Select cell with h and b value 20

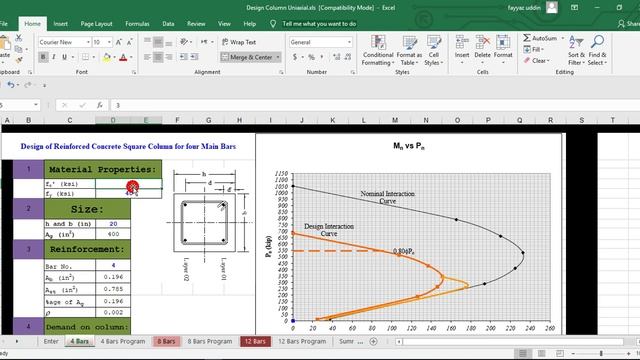click(113, 224)
